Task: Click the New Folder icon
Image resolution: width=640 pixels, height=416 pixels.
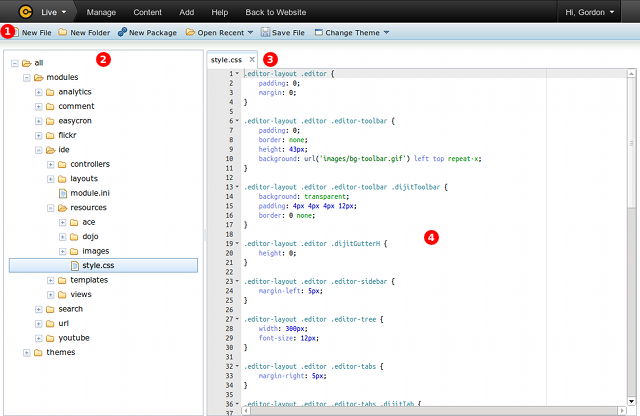Action: (64, 33)
